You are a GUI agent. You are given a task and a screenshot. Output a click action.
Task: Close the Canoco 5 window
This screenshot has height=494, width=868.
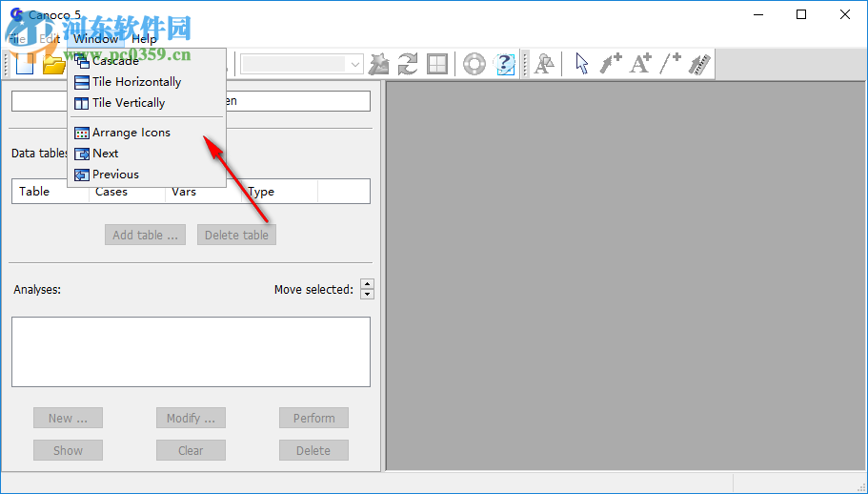click(x=845, y=14)
